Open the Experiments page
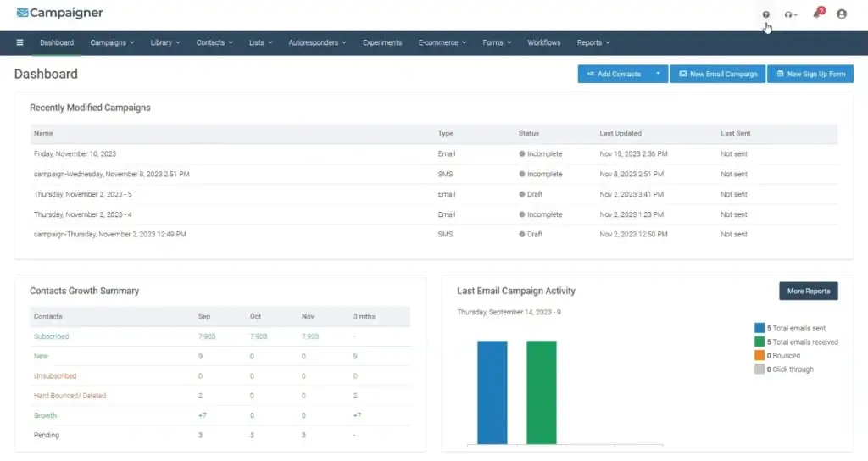868x461 pixels. pyautogui.click(x=382, y=42)
